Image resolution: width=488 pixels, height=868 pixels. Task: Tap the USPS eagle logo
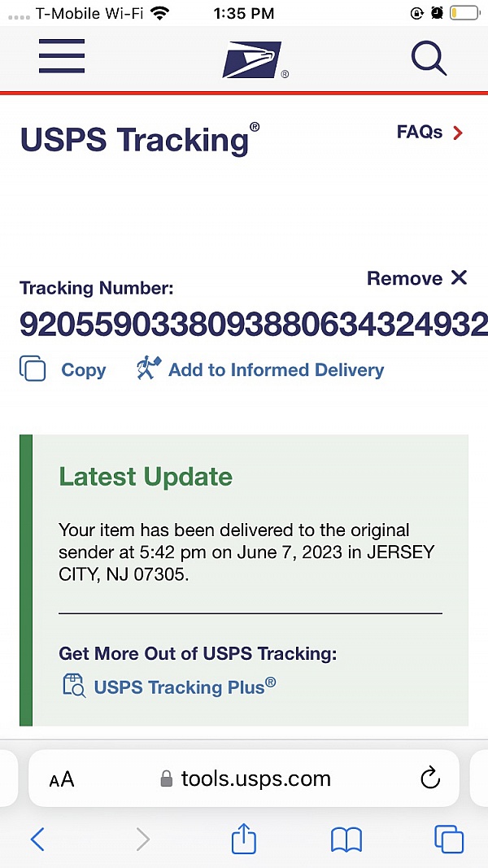(x=253, y=59)
